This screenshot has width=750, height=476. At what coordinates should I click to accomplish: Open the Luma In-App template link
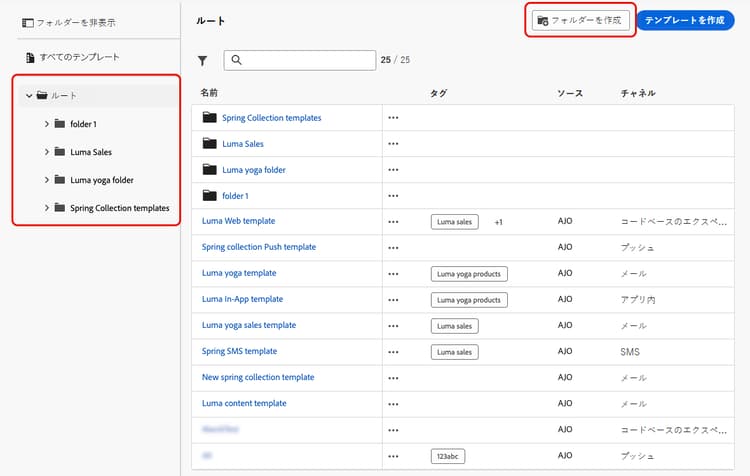[x=242, y=299]
